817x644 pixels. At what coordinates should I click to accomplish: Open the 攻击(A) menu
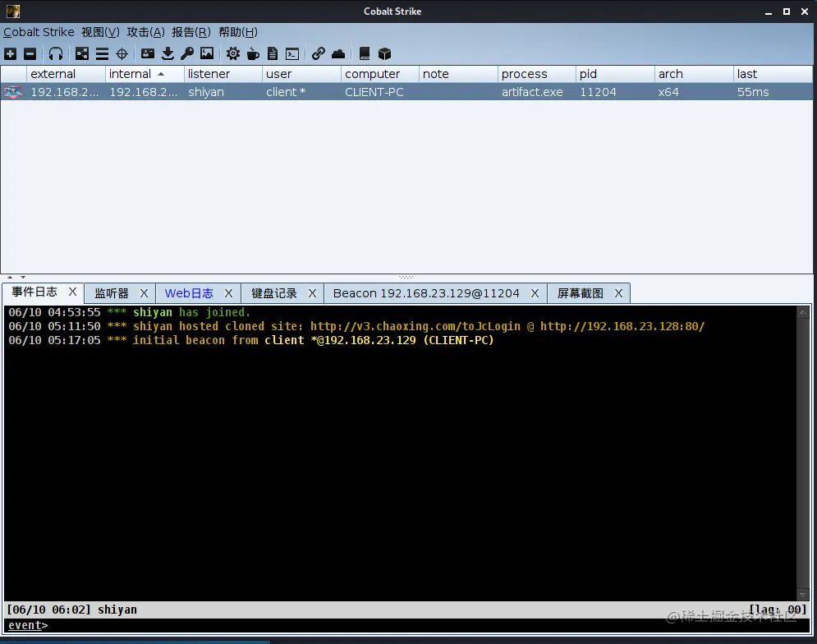click(x=145, y=32)
